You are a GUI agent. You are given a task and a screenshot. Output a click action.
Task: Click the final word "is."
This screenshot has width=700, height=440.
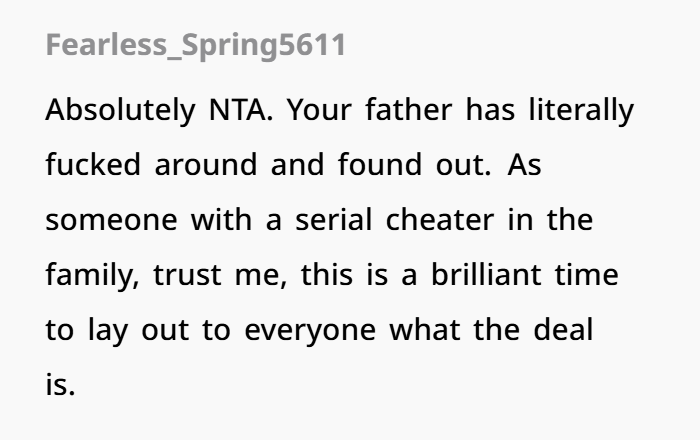60,384
